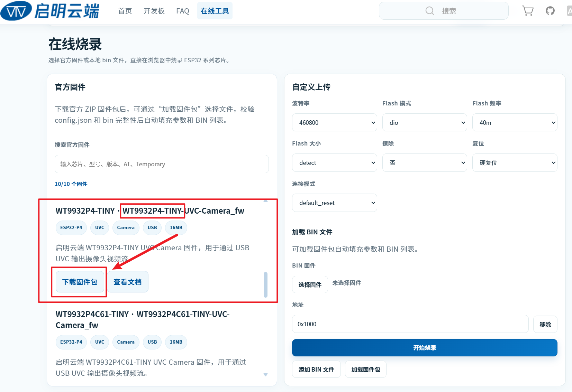
Task: Open the Flash 频率 40m dropdown
Action: click(515, 123)
